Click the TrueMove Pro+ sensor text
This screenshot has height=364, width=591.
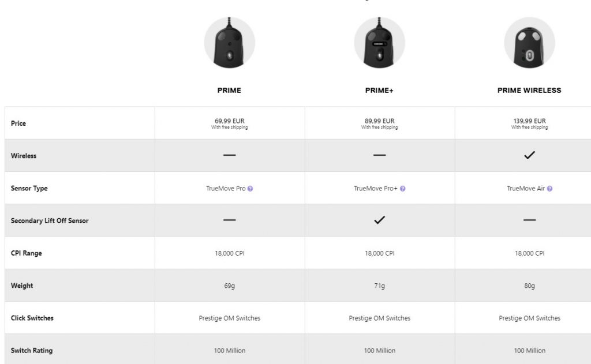pos(375,189)
